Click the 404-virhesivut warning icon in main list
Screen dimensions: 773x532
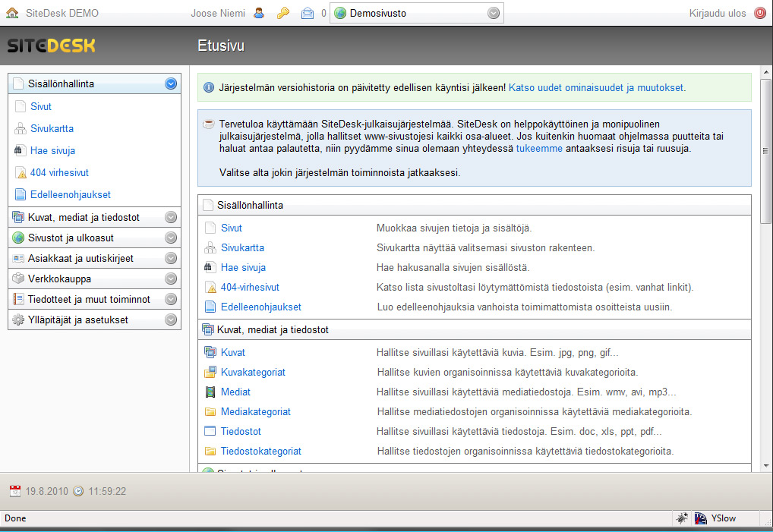210,287
